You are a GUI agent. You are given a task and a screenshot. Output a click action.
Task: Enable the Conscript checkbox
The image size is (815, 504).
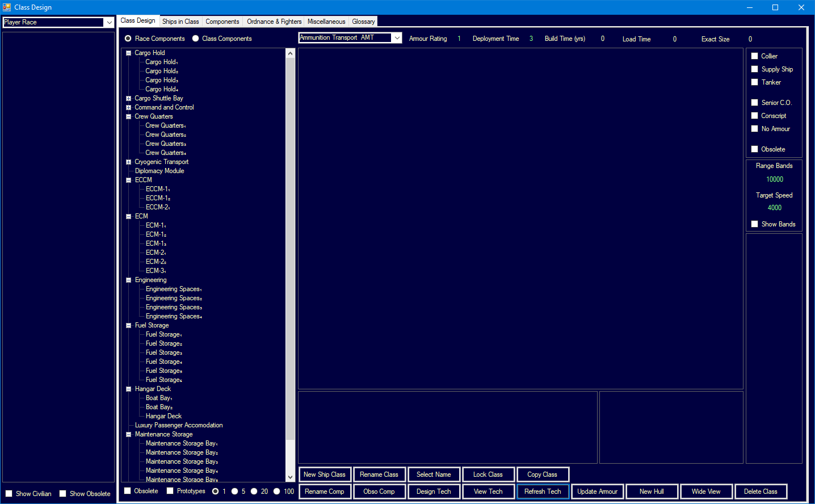coord(755,116)
